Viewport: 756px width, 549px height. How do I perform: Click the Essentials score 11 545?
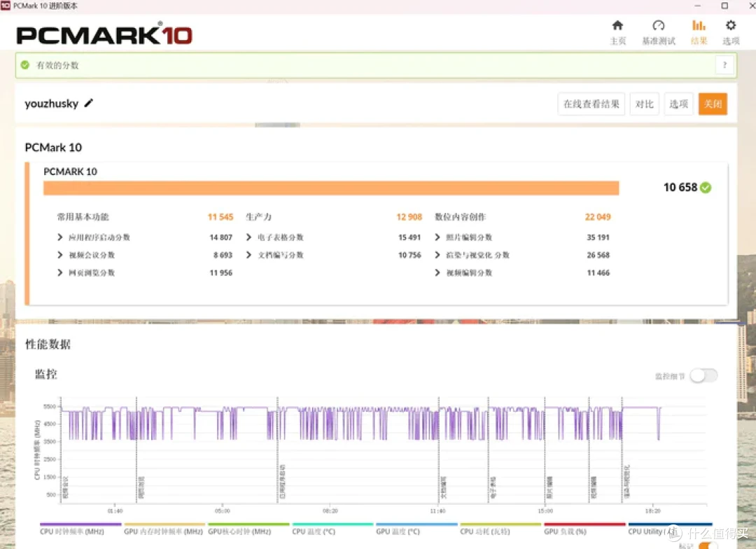(220, 217)
